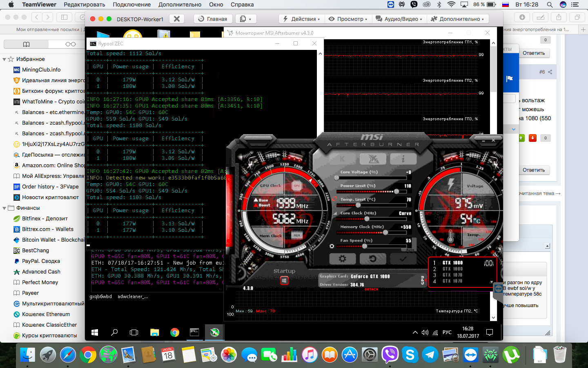
Task: Click Afterburner jet logo button
Action: 372,159
